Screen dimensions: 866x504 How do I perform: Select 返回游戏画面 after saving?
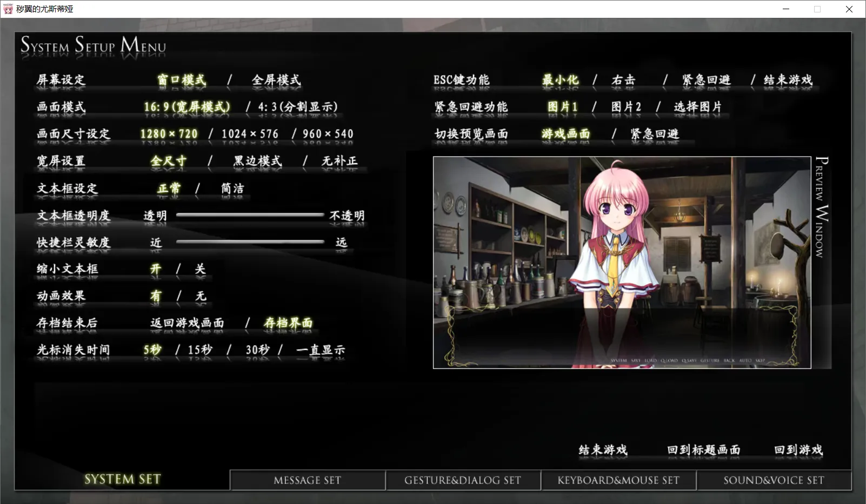(187, 323)
